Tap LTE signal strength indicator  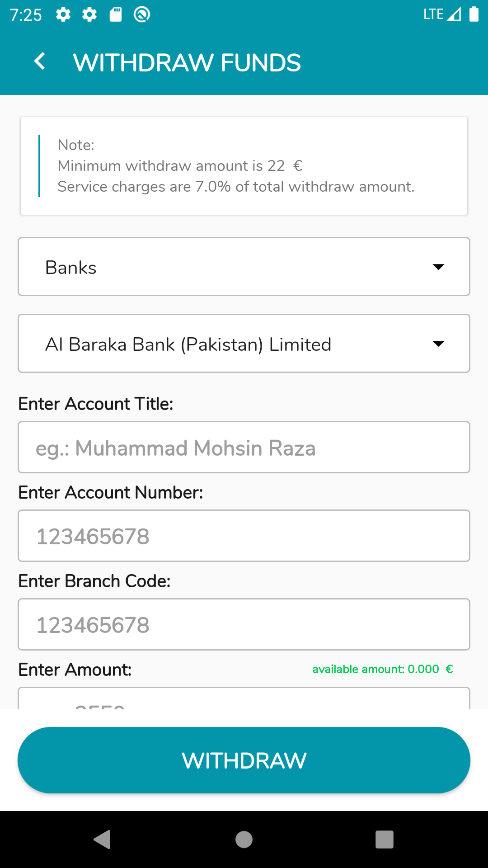click(x=453, y=14)
